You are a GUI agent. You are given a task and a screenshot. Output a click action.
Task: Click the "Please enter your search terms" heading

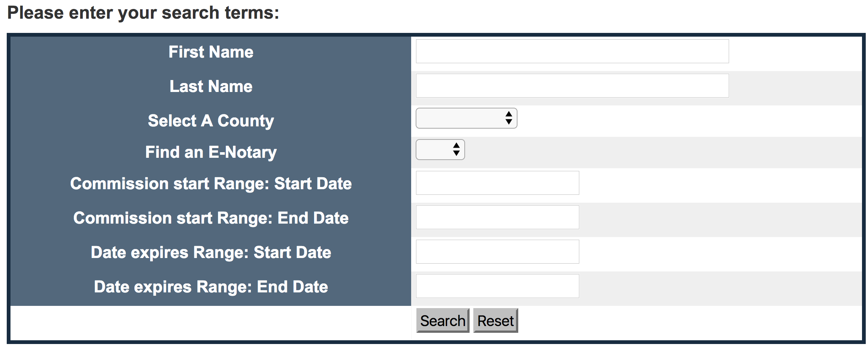coord(143,13)
